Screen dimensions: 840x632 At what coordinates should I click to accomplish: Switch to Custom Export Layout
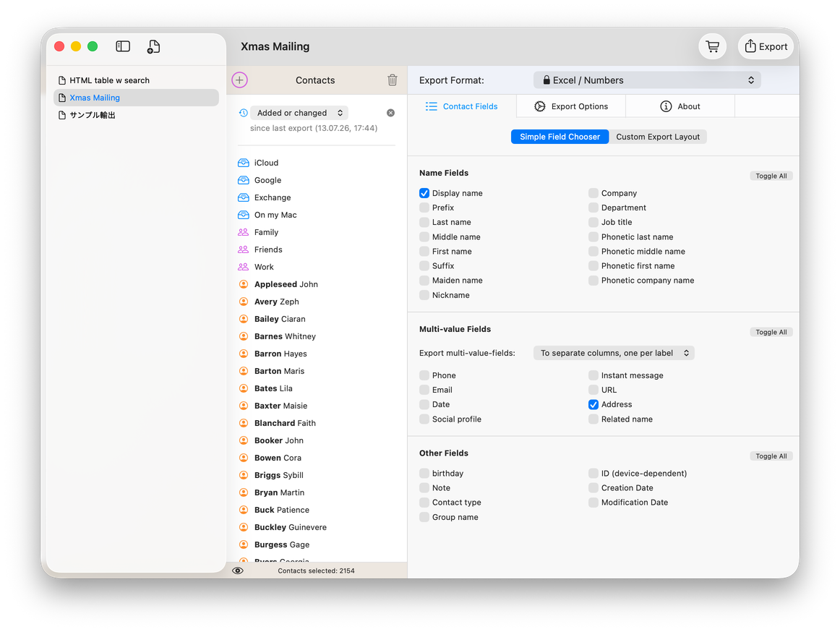tap(658, 137)
